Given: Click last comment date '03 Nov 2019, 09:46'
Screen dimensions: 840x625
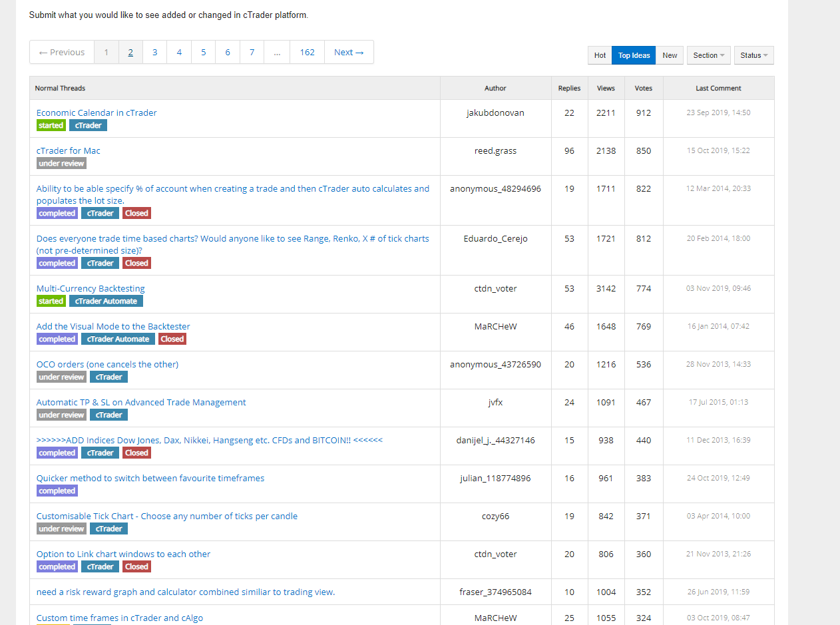Looking at the screenshot, I should (x=718, y=288).
